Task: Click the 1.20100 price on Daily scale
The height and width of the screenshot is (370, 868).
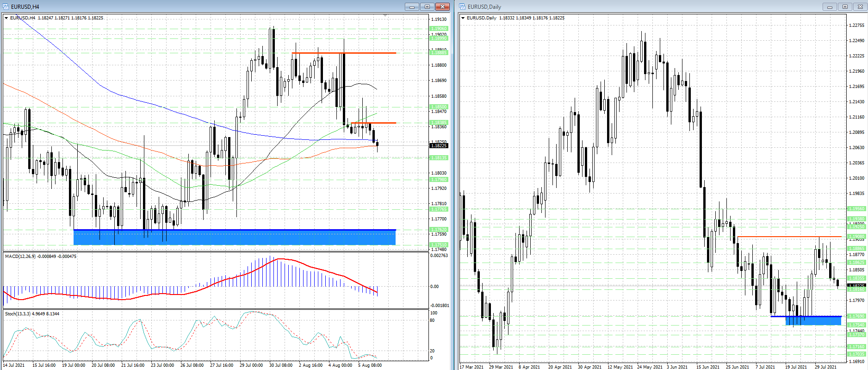Action: click(856, 178)
